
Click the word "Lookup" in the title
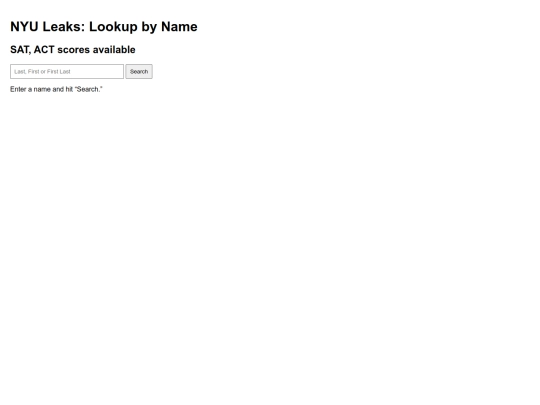[113, 27]
